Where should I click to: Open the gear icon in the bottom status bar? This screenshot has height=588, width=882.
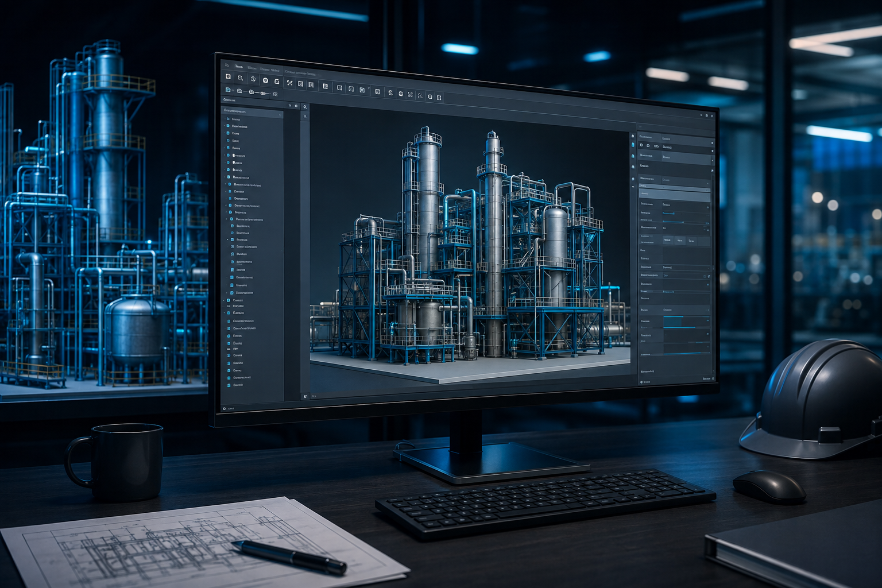[x=225, y=408]
